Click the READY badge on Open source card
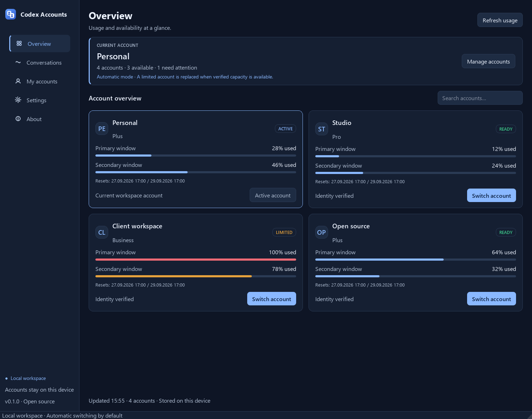Screen dimensions: 532x419 click(x=506, y=232)
